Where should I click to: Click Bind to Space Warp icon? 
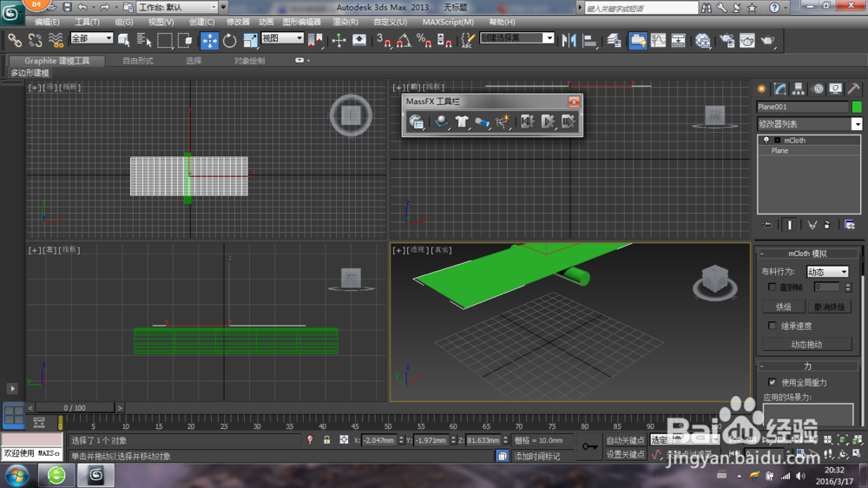tap(56, 41)
